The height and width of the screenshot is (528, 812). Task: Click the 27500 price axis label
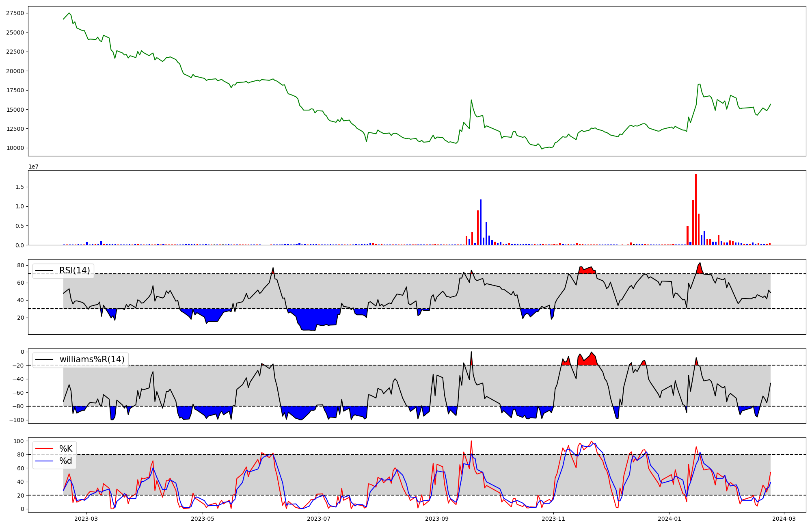coord(15,13)
